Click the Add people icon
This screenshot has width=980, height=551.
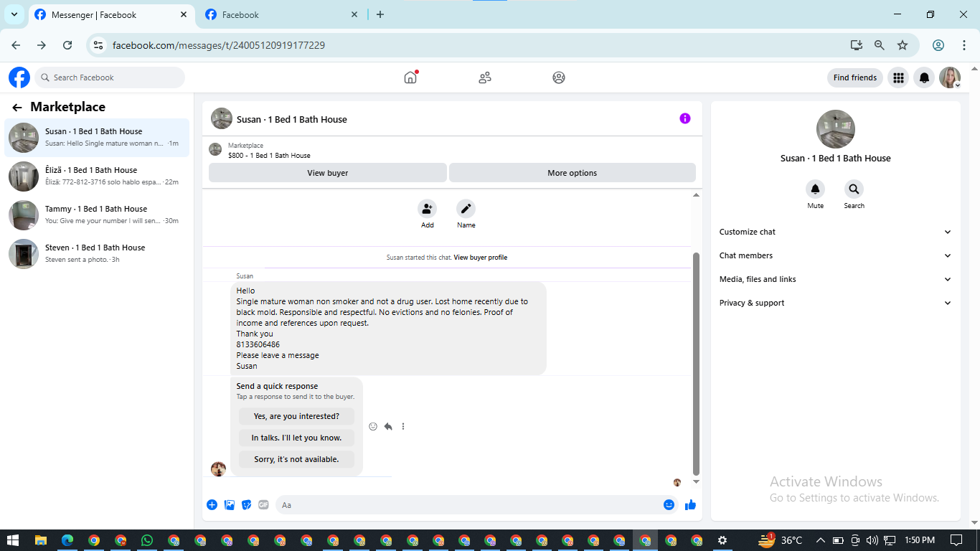(x=428, y=209)
